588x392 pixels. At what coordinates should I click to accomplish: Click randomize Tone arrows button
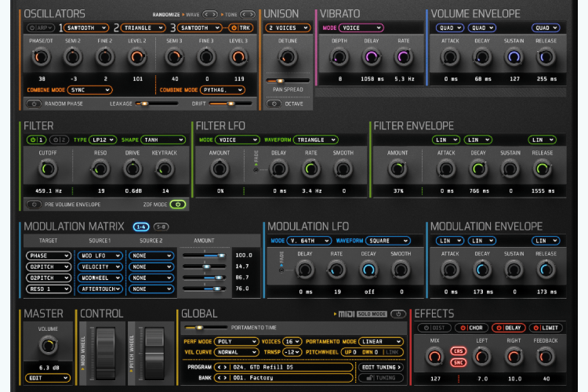(248, 14)
